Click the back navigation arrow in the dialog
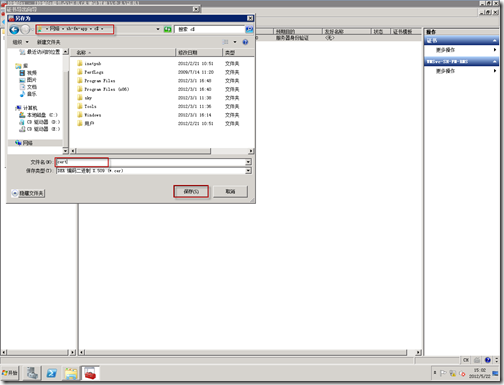 [14, 30]
